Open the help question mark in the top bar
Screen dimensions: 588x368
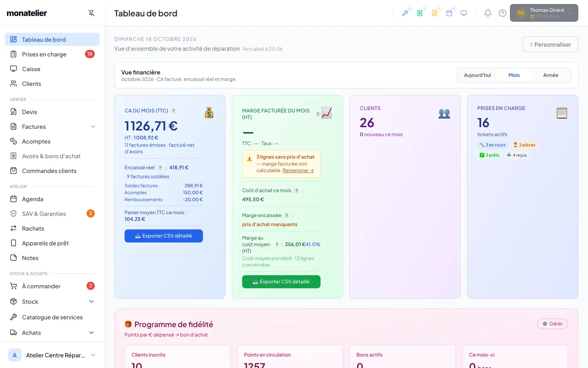point(502,13)
